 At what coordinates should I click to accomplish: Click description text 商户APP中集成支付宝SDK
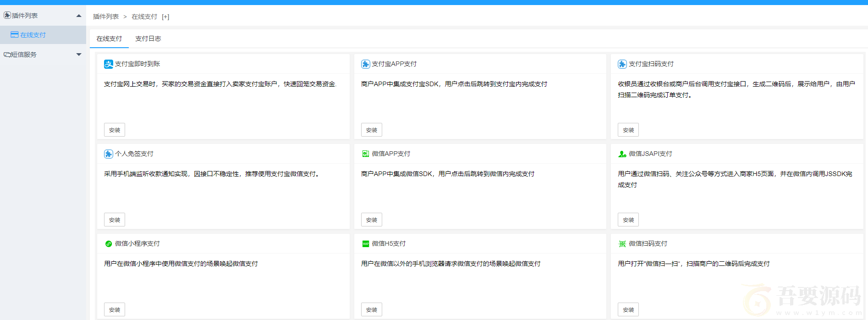click(454, 84)
